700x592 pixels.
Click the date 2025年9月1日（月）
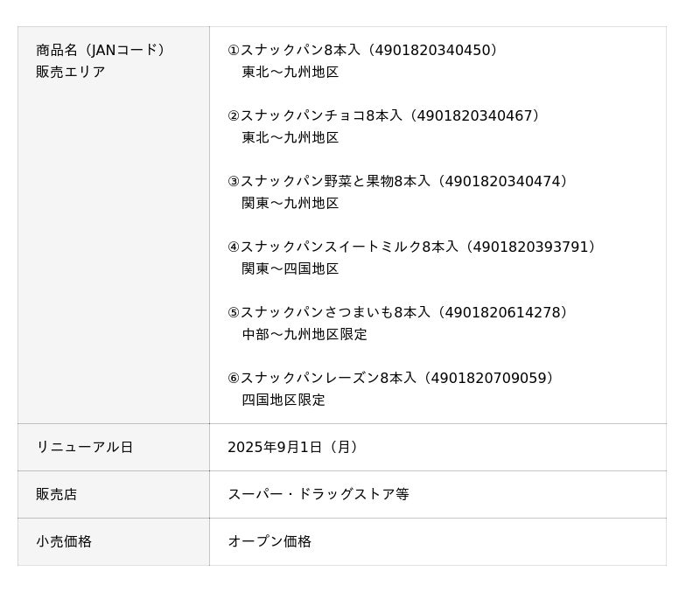pos(294,447)
